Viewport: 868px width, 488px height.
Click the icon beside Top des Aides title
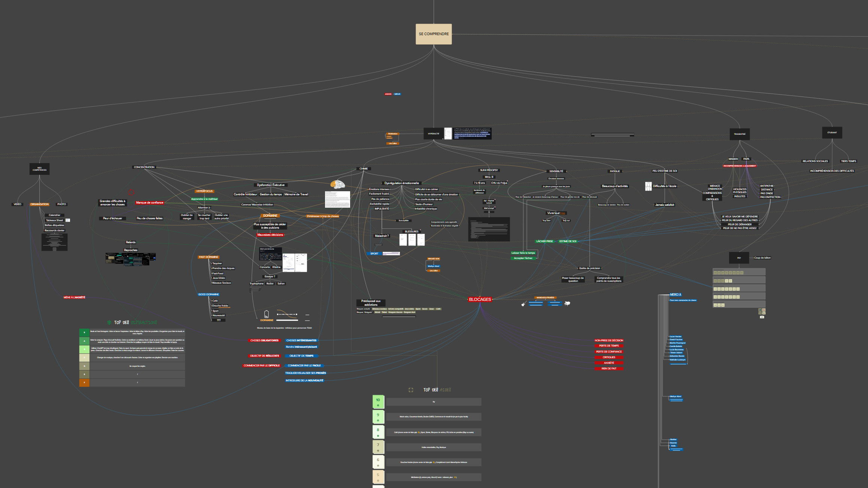coord(411,390)
